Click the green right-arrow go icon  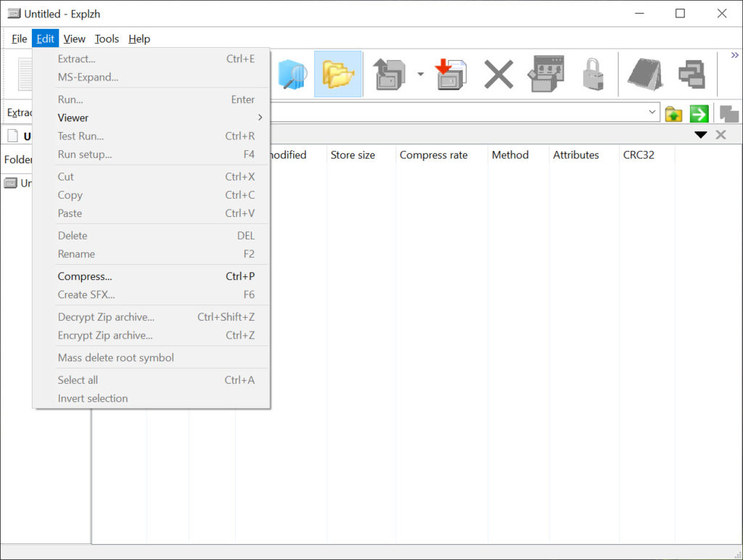[699, 114]
